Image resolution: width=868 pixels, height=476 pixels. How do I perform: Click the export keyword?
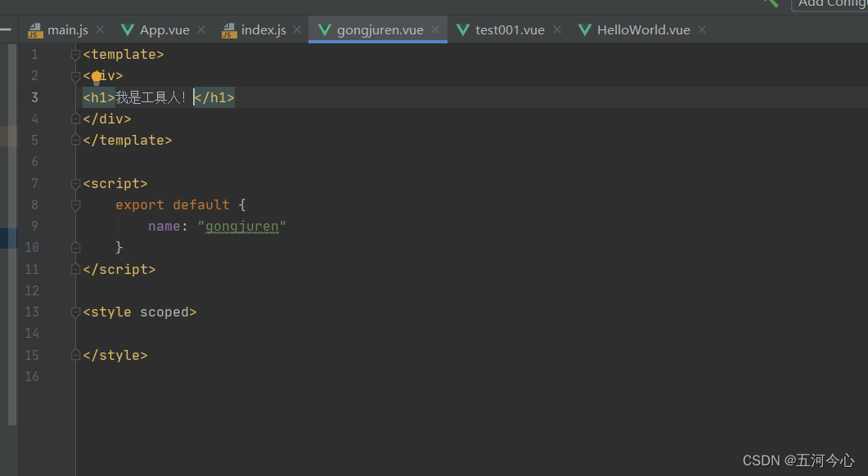(x=140, y=204)
